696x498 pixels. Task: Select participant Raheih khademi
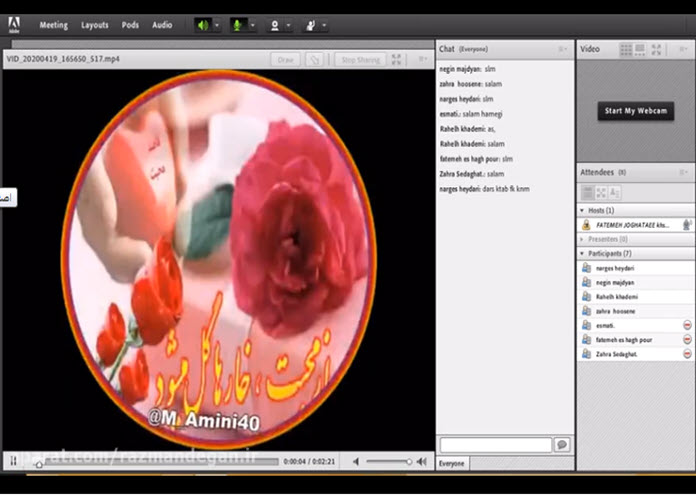636,296
